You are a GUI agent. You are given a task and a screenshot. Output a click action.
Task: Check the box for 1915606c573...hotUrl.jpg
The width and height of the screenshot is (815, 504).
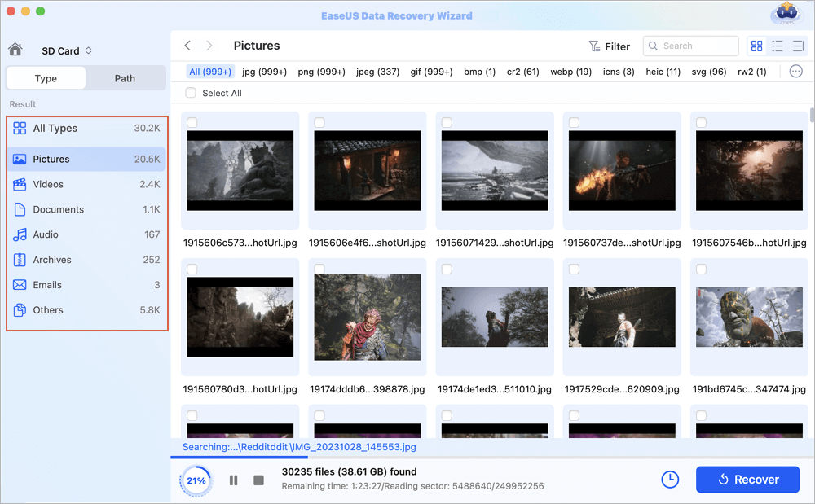click(x=192, y=122)
